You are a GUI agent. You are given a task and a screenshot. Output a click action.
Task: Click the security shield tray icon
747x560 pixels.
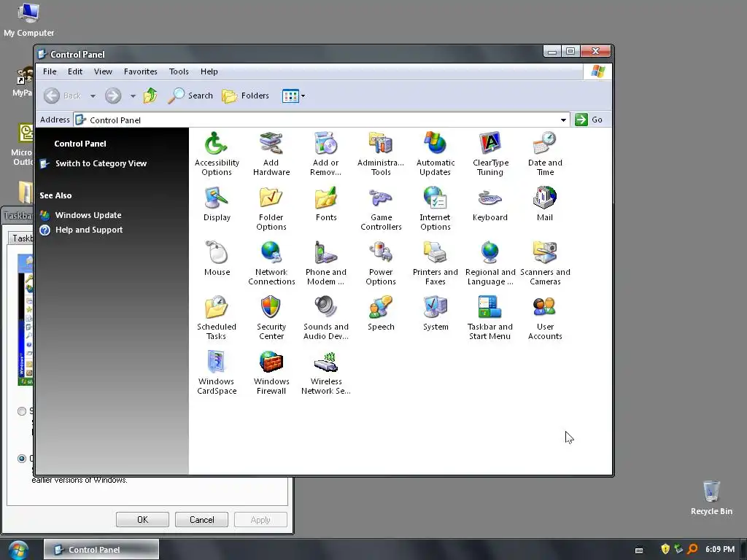tap(665, 550)
